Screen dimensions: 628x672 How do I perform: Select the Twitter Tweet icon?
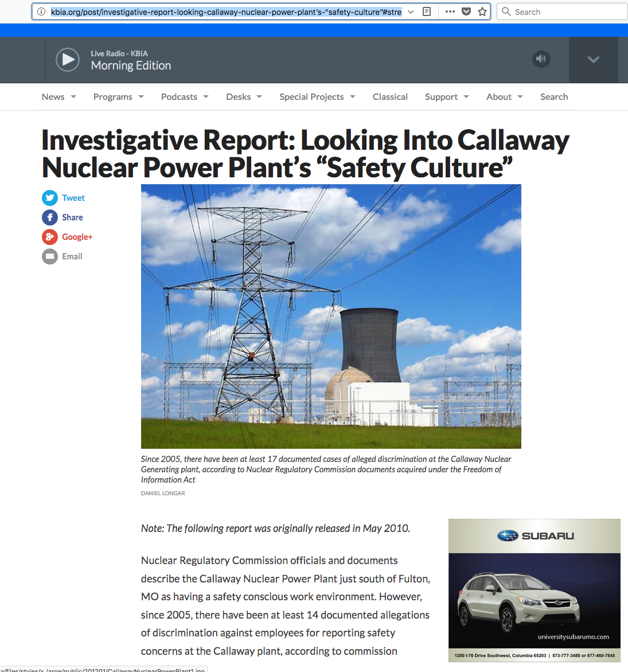pyautogui.click(x=50, y=197)
